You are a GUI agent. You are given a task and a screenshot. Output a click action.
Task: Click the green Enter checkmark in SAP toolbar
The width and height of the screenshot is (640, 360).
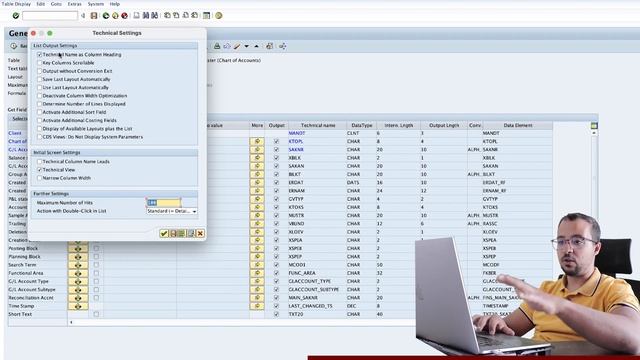coord(16,16)
